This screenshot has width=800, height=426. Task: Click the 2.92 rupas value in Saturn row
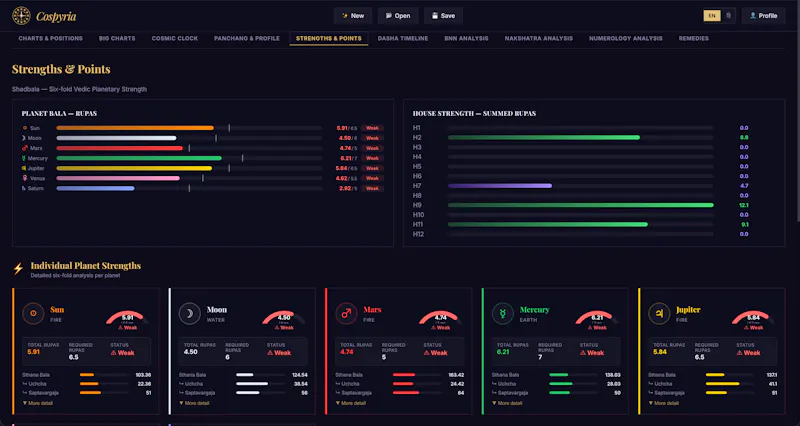coord(345,188)
